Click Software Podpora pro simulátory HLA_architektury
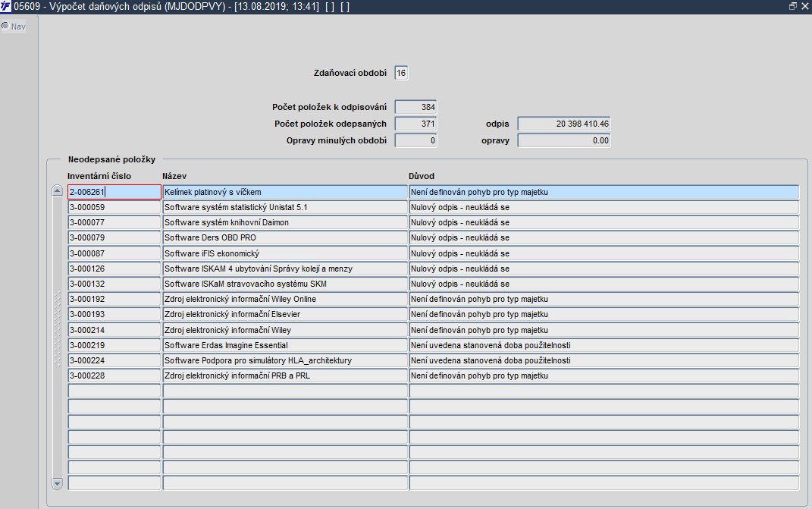This screenshot has height=509, width=812. [285, 361]
